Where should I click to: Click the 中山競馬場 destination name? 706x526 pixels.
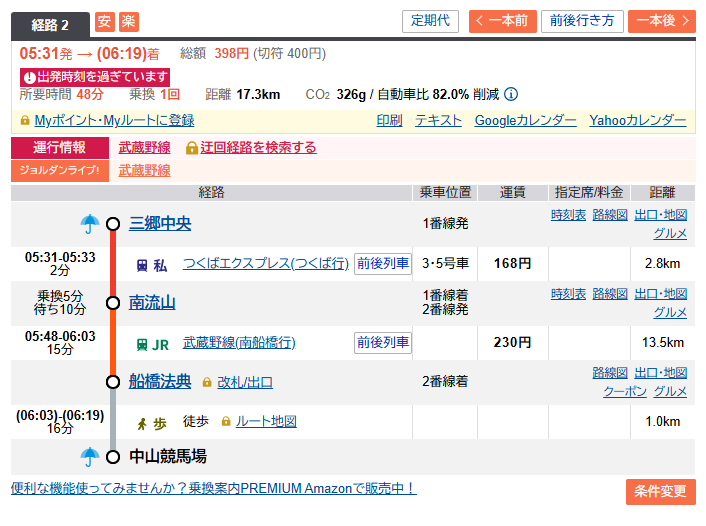pyautogui.click(x=168, y=457)
